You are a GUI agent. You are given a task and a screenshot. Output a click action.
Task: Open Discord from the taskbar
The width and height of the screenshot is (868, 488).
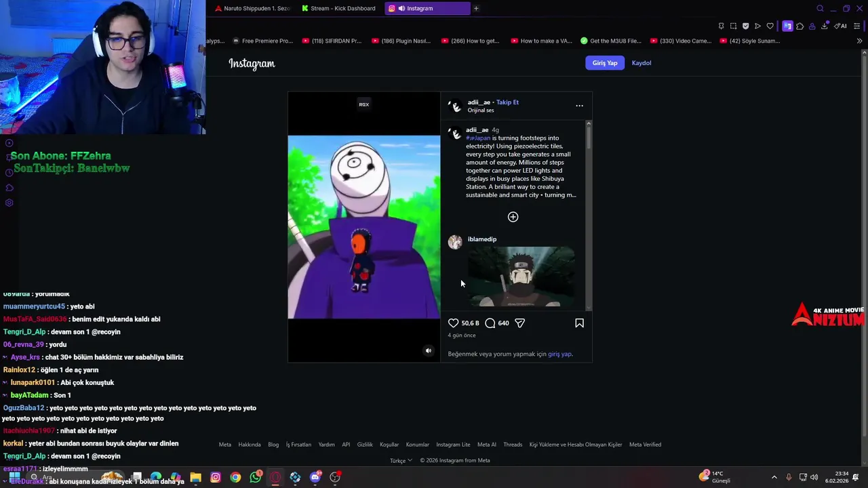(315, 477)
